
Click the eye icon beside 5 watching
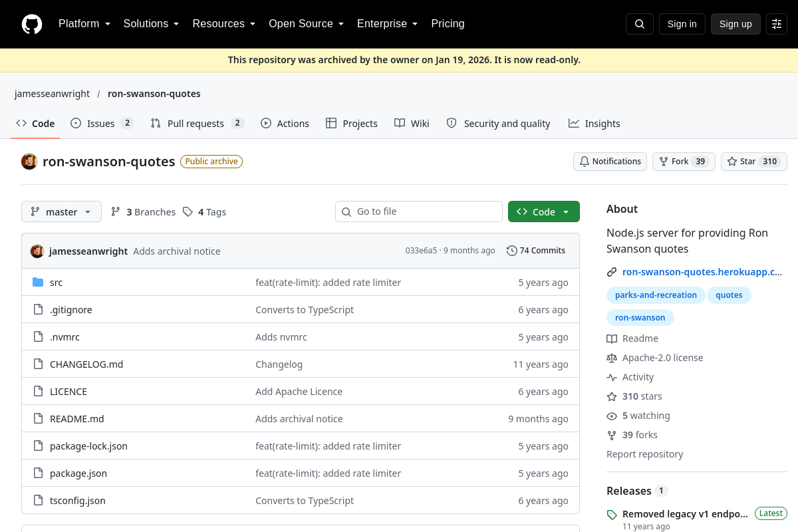[612, 416]
